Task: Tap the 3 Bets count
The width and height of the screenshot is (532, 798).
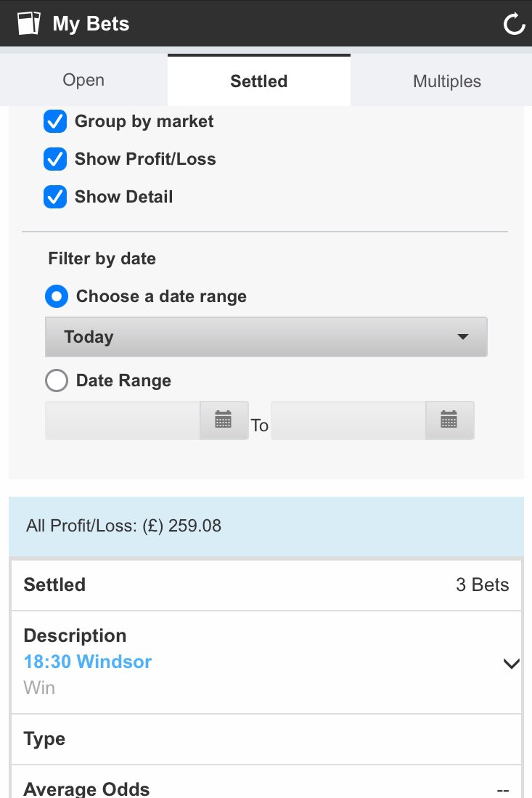Action: (482, 585)
